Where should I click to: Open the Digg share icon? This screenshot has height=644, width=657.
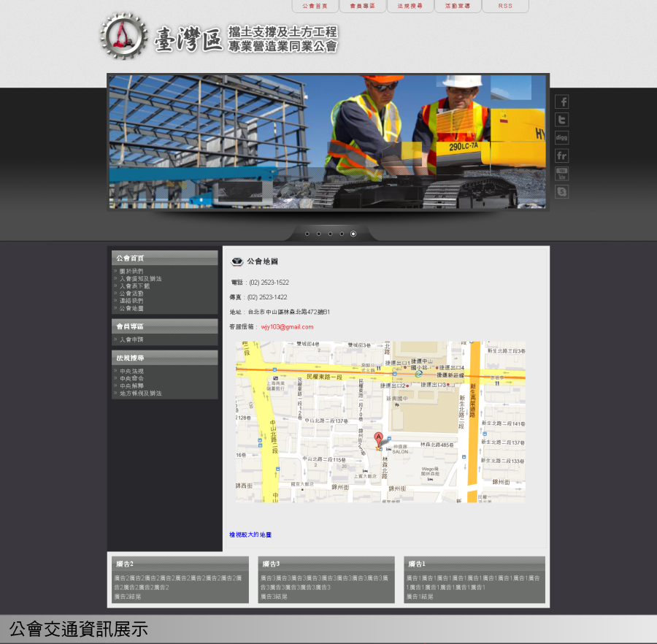pos(561,137)
